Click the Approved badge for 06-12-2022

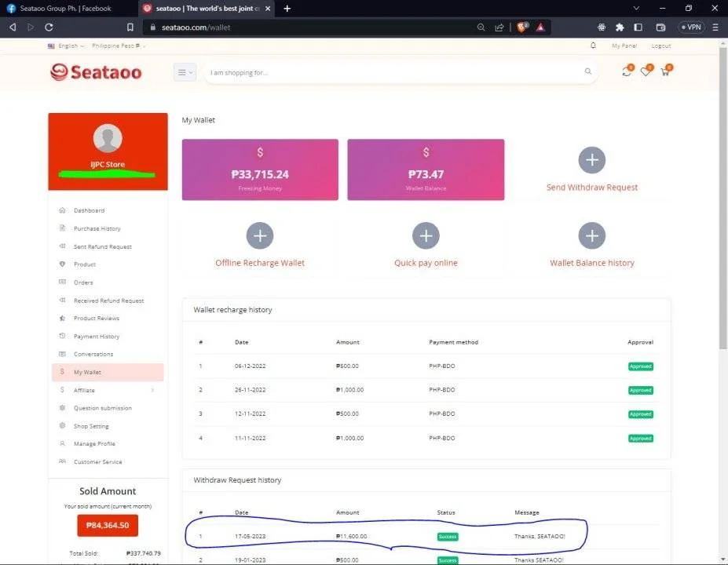tap(641, 366)
